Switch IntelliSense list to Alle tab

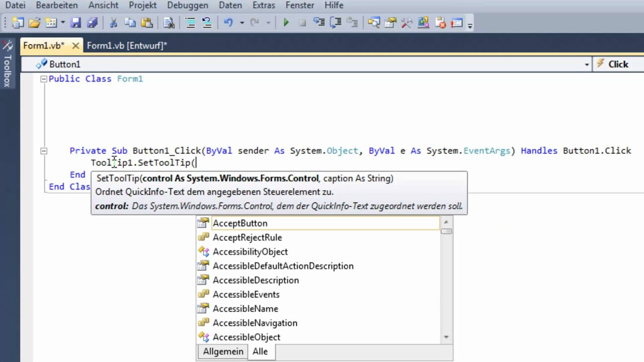tap(260, 351)
